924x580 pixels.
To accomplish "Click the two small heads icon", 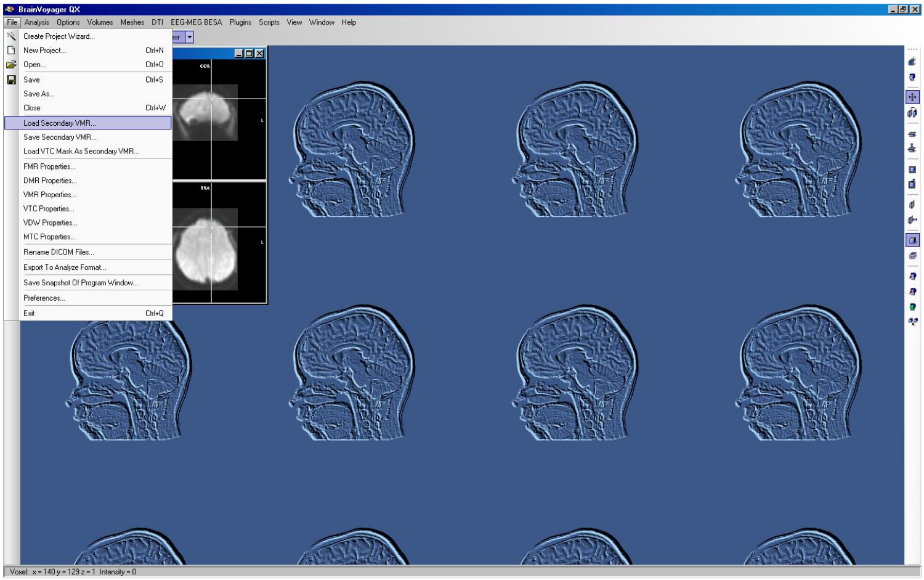I will pyautogui.click(x=912, y=321).
